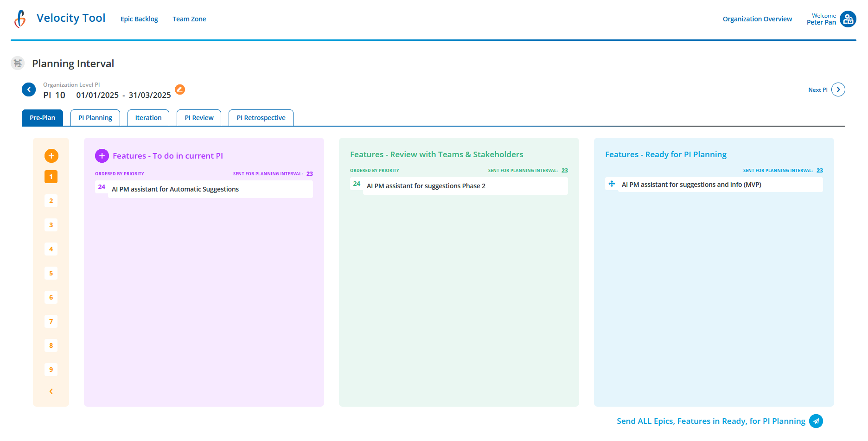868x441 pixels.
Task: Click the Velocity Tool logo icon
Action: tap(20, 19)
